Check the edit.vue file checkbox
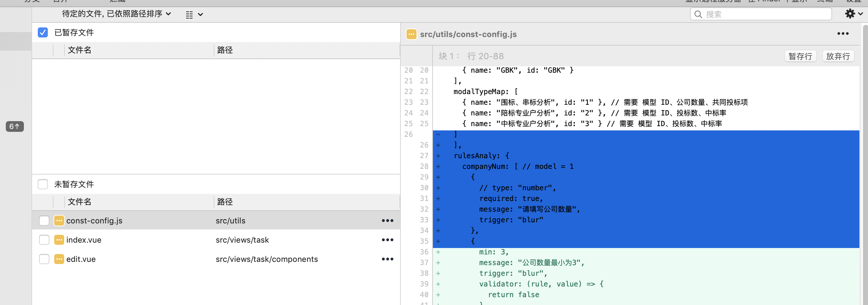 44,259
